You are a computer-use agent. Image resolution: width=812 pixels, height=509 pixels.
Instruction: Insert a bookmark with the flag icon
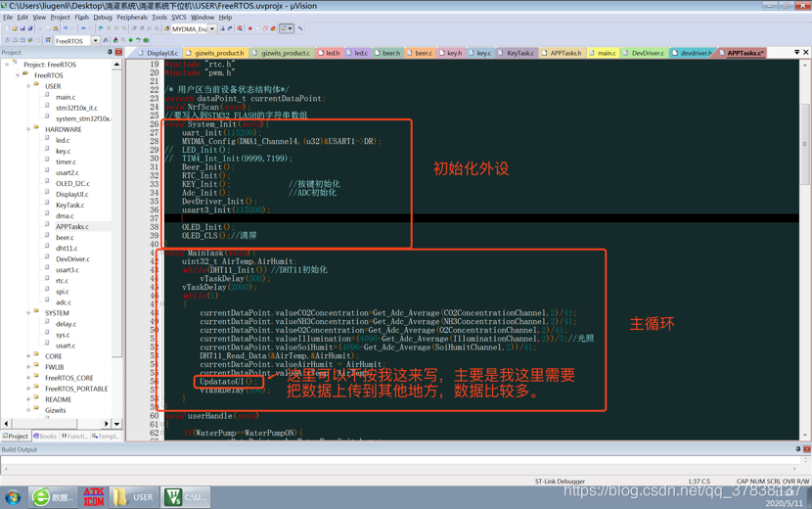pos(101,28)
